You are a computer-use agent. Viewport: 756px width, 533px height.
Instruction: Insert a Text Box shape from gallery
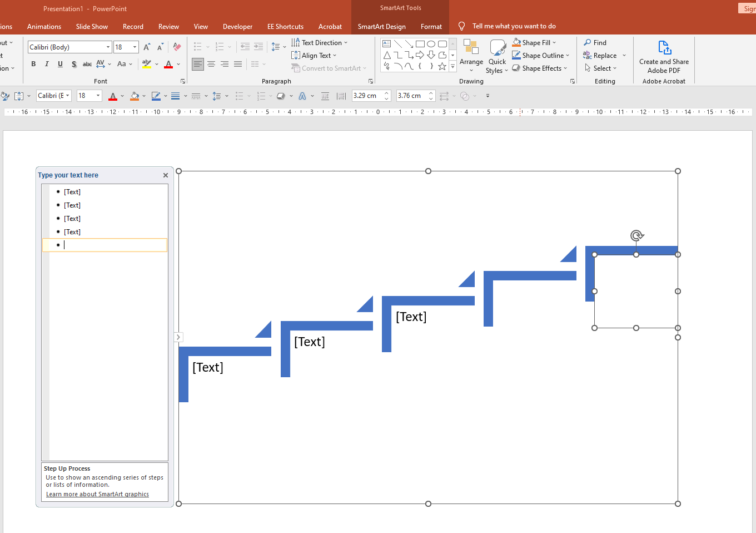[387, 44]
